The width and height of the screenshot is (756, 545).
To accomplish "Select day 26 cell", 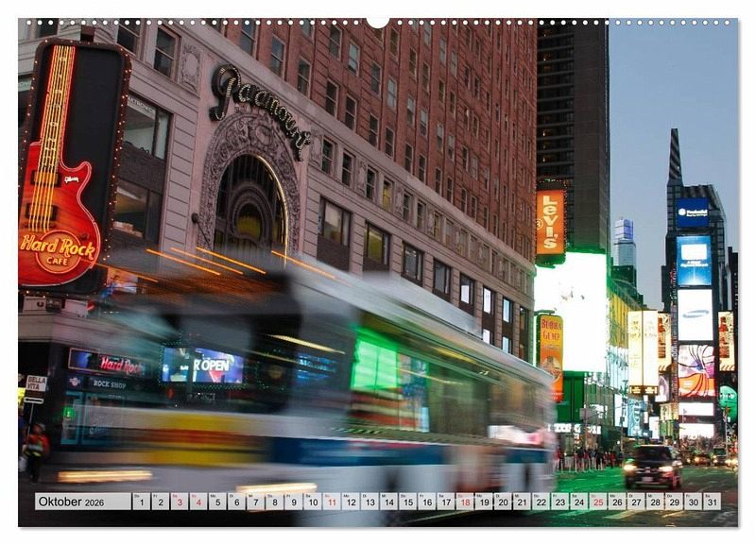I will [618, 502].
